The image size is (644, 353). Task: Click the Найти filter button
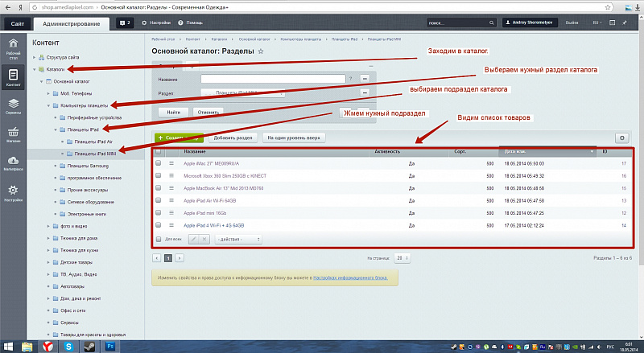(173, 112)
